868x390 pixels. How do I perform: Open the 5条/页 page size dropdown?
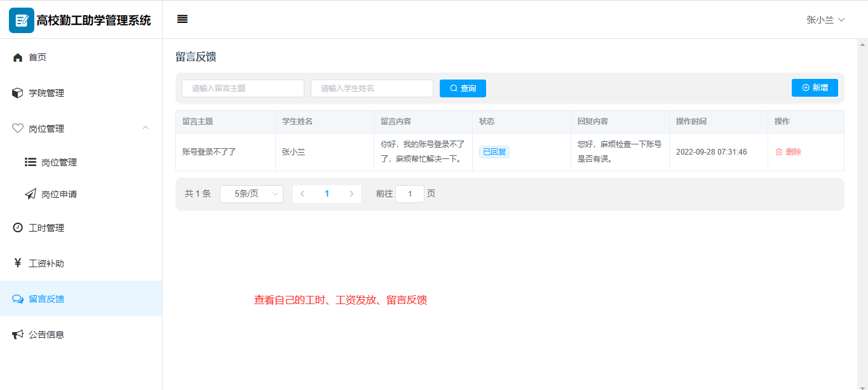pyautogui.click(x=251, y=194)
